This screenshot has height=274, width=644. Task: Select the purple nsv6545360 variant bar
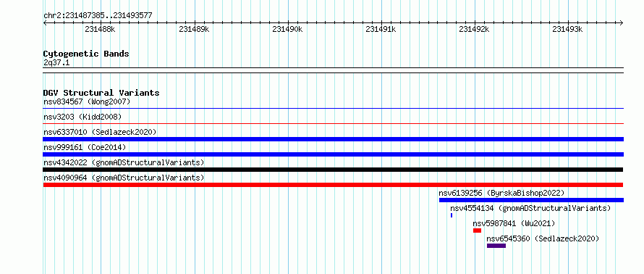496,246
